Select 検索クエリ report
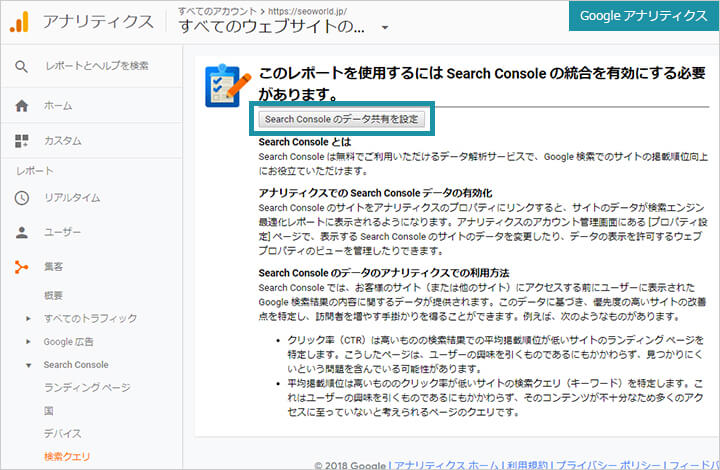 (x=67, y=457)
